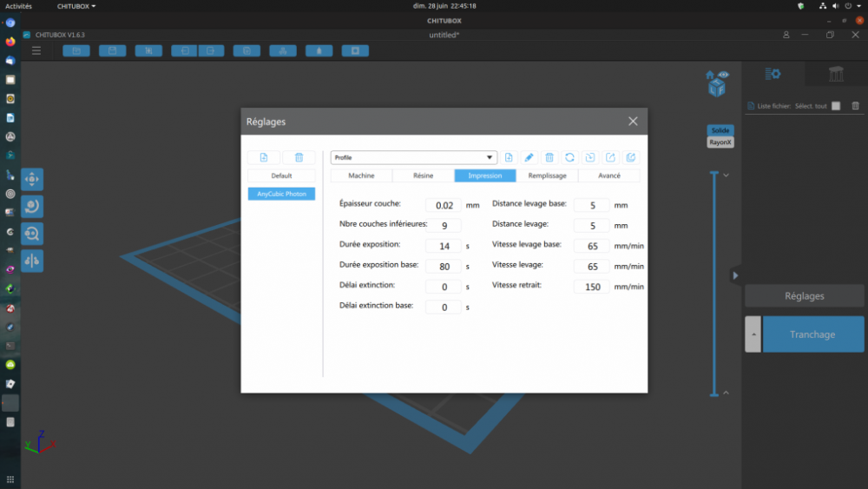Viewport: 868px width, 489px height.
Task: Click the Durée exposition base field
Action: pos(444,267)
